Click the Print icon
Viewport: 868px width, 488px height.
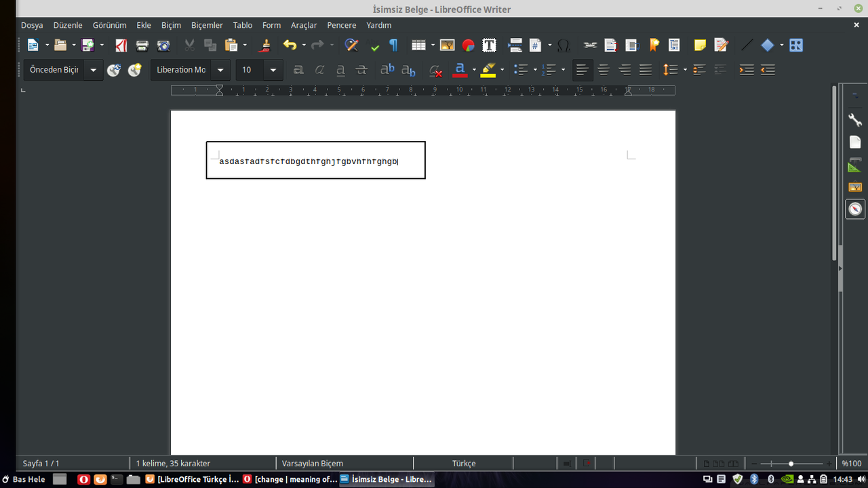tap(142, 45)
